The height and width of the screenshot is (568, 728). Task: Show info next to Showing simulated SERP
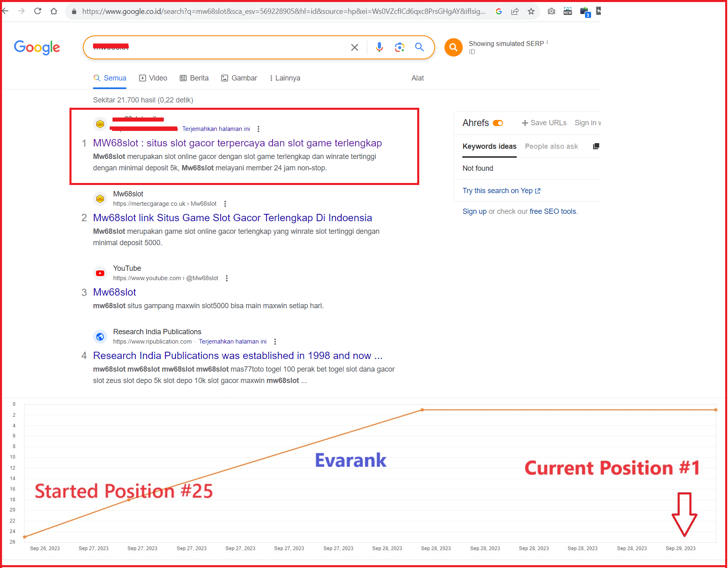547,42
